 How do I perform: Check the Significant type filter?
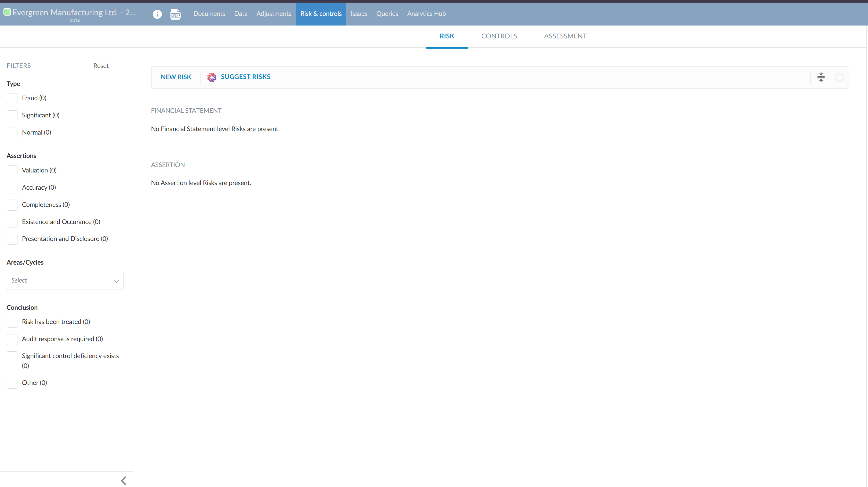[12, 116]
